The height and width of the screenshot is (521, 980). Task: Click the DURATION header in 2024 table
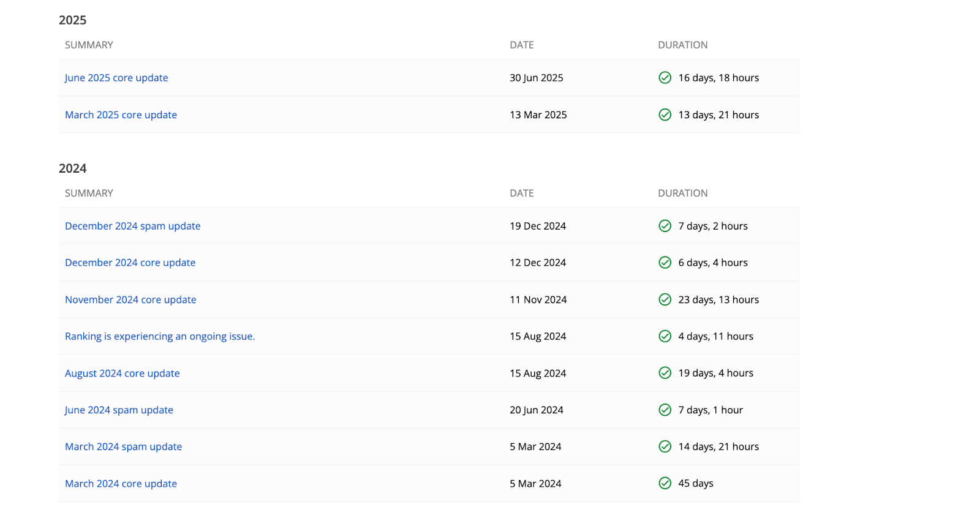(x=682, y=193)
